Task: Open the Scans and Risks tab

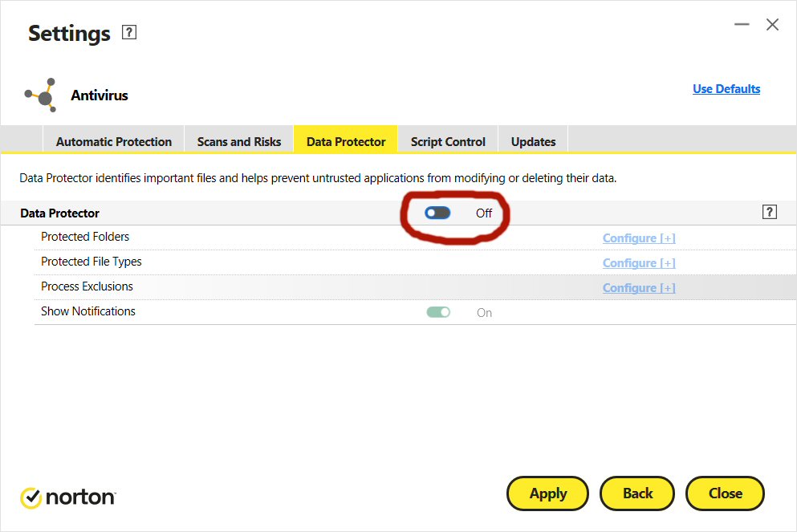Action: [239, 141]
